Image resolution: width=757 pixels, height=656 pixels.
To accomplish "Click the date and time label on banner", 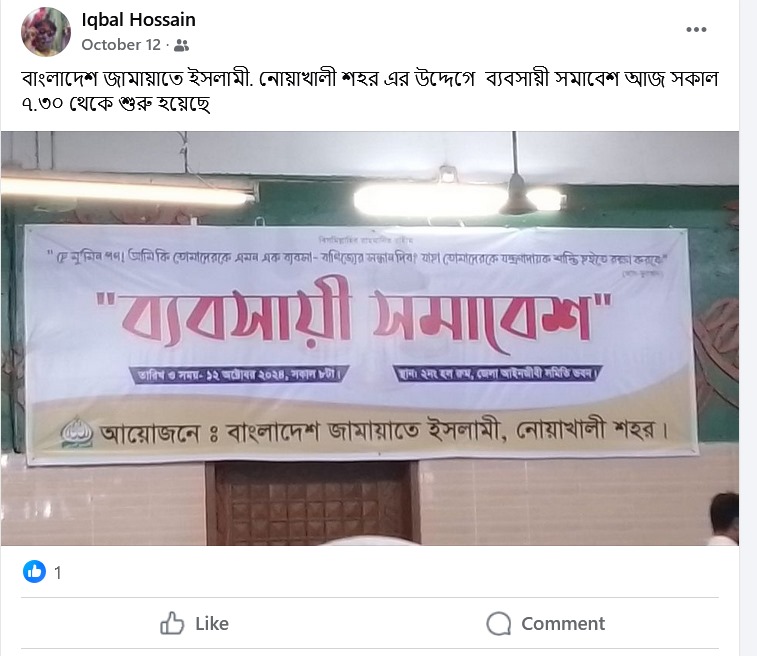I will click(238, 375).
